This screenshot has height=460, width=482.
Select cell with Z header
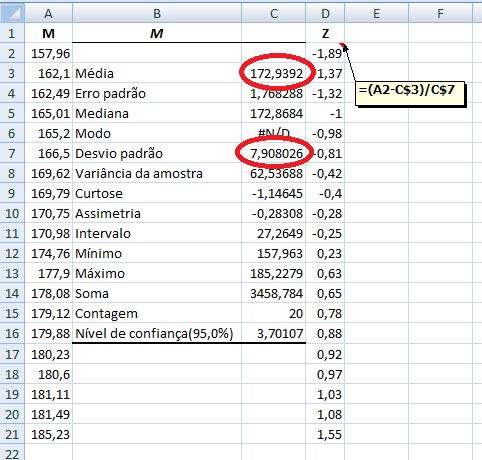coord(325,33)
